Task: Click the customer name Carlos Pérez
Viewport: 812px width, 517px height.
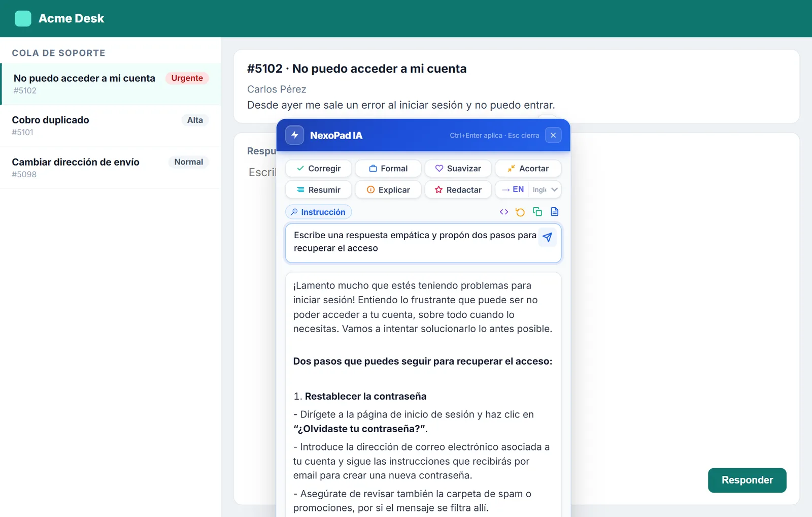Action: pos(277,89)
